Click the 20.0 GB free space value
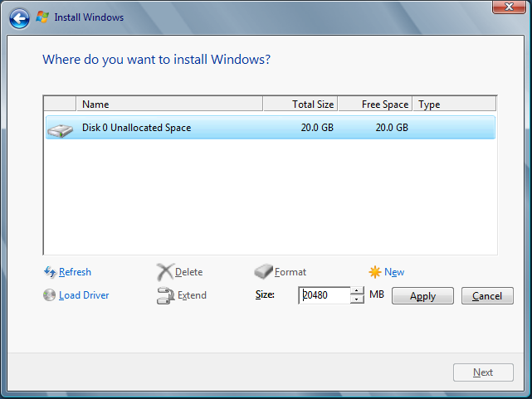 (392, 128)
